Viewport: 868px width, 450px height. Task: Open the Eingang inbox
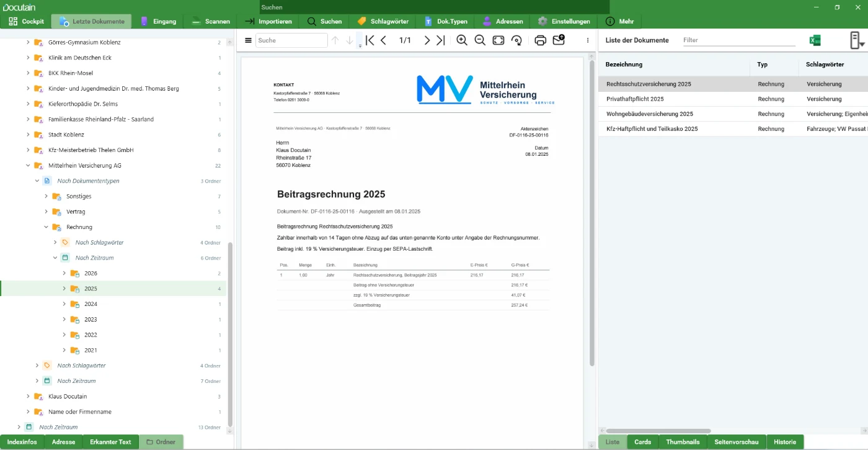point(158,21)
